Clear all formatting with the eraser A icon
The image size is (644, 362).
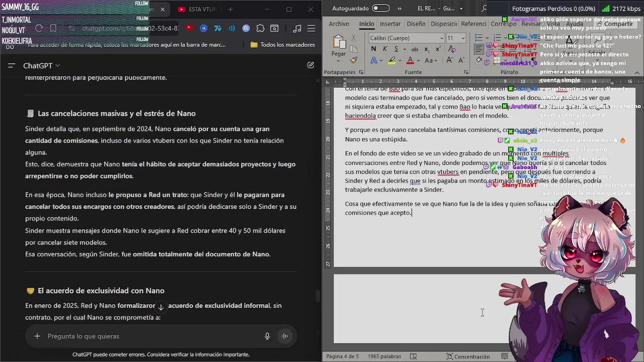coord(451,49)
